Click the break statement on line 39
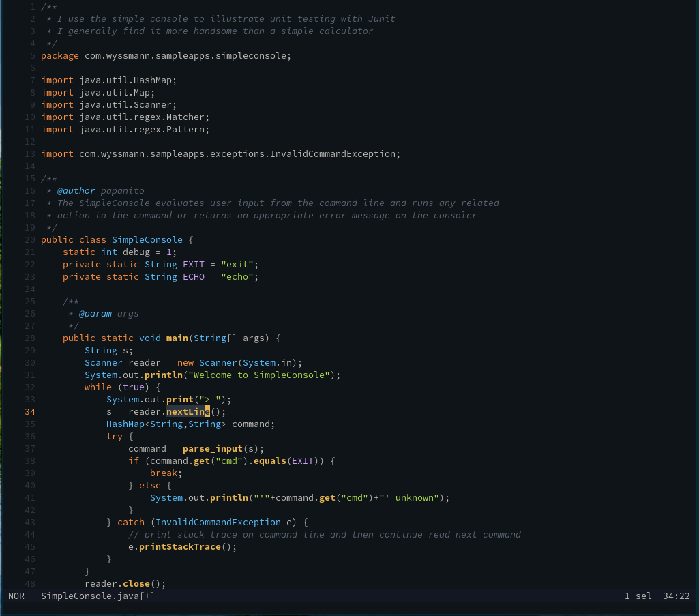699x616 pixels. coord(164,473)
